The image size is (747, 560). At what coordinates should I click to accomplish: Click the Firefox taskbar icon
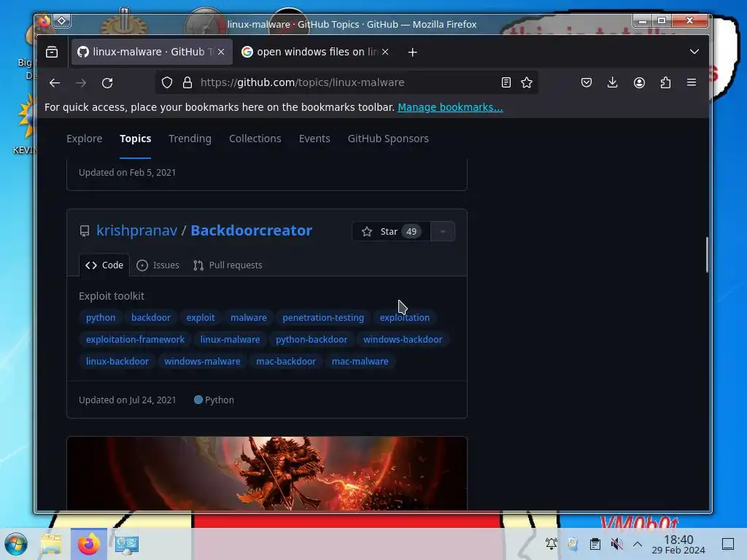point(89,544)
